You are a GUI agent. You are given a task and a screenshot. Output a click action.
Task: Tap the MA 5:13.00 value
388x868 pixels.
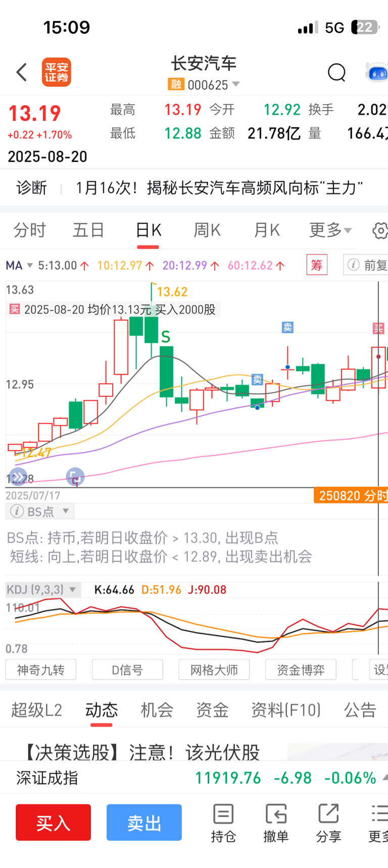(x=58, y=266)
